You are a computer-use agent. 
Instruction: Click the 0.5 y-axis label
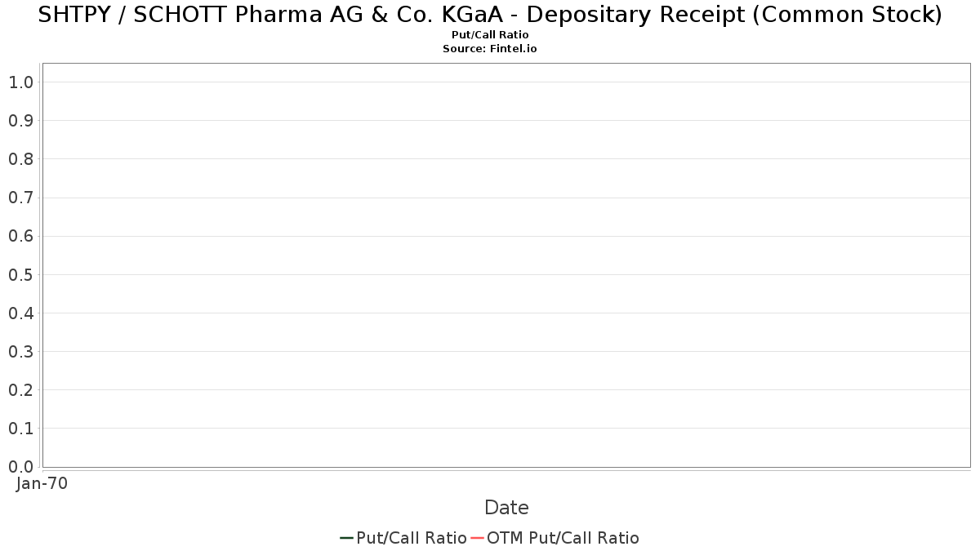(x=20, y=274)
